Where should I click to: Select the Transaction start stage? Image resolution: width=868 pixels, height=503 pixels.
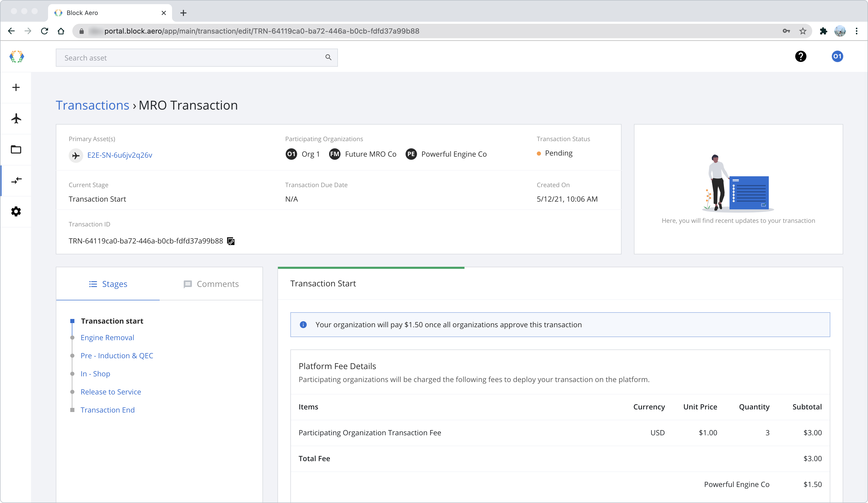point(112,321)
